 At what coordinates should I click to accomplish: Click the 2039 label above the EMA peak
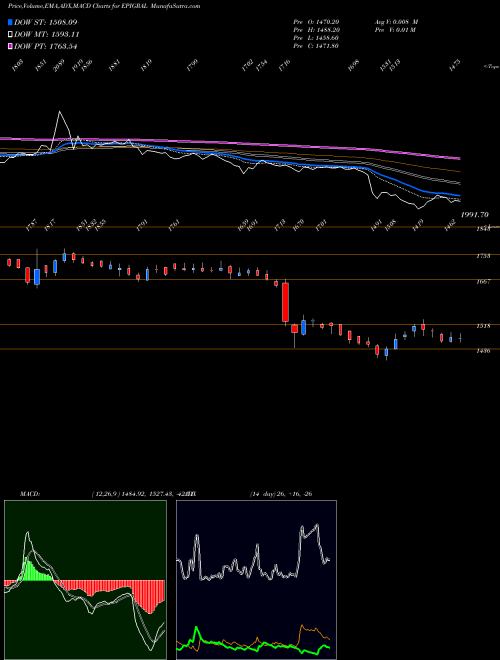click(x=59, y=65)
